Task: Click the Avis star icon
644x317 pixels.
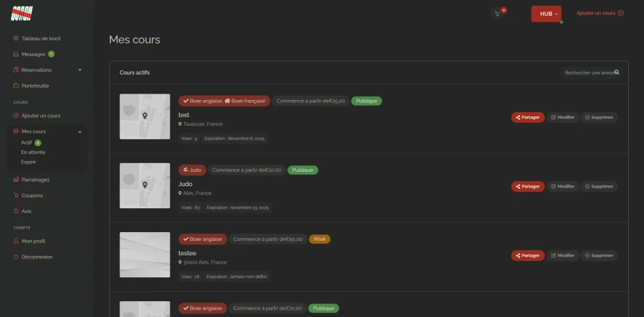Action: click(16, 211)
